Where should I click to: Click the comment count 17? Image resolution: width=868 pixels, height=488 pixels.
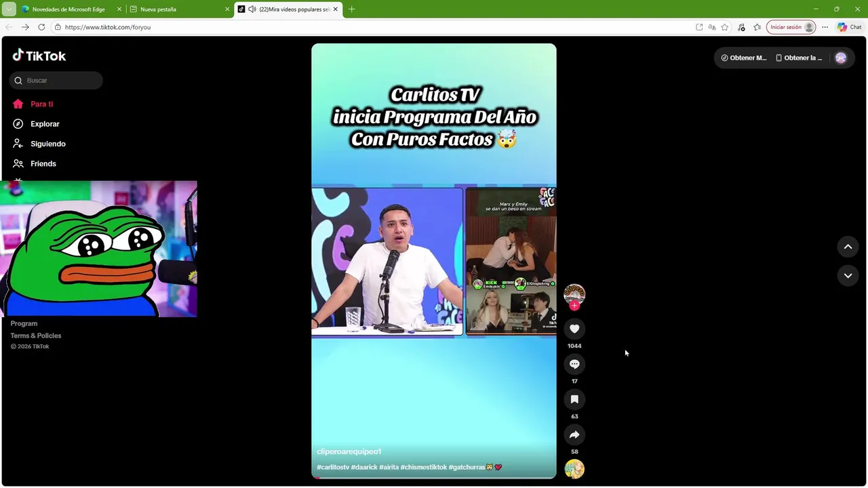pyautogui.click(x=574, y=381)
